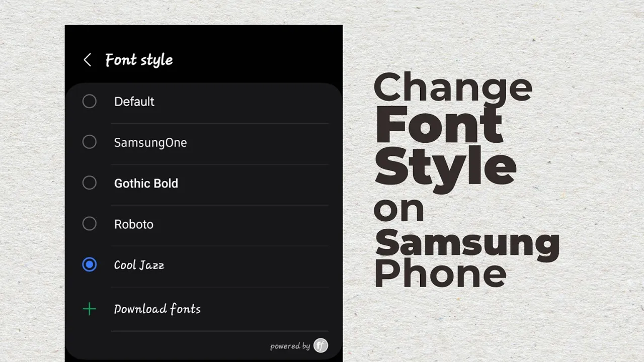
Task: Choose the Roboto font label
Action: coord(134,224)
